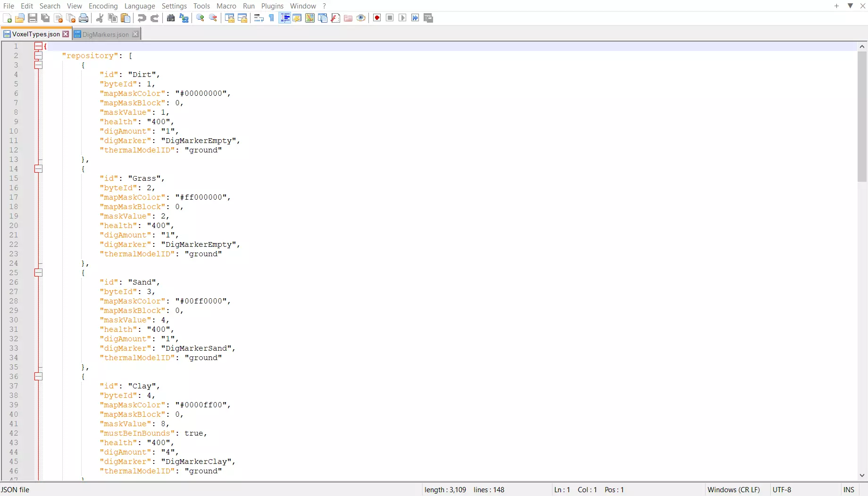Click the Close document toolbar icon
The width and height of the screenshot is (868, 496).
click(58, 18)
